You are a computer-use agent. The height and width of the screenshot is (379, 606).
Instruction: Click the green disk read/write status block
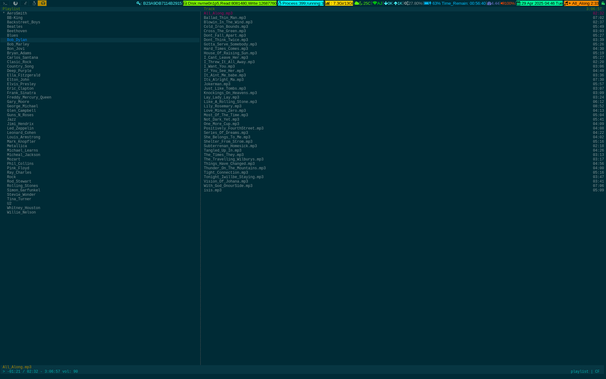pos(230,3)
